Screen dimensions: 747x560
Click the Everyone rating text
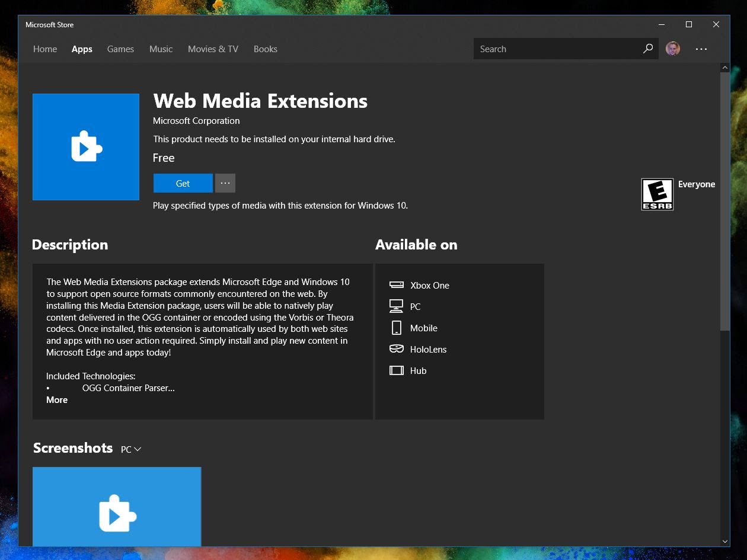point(697,184)
